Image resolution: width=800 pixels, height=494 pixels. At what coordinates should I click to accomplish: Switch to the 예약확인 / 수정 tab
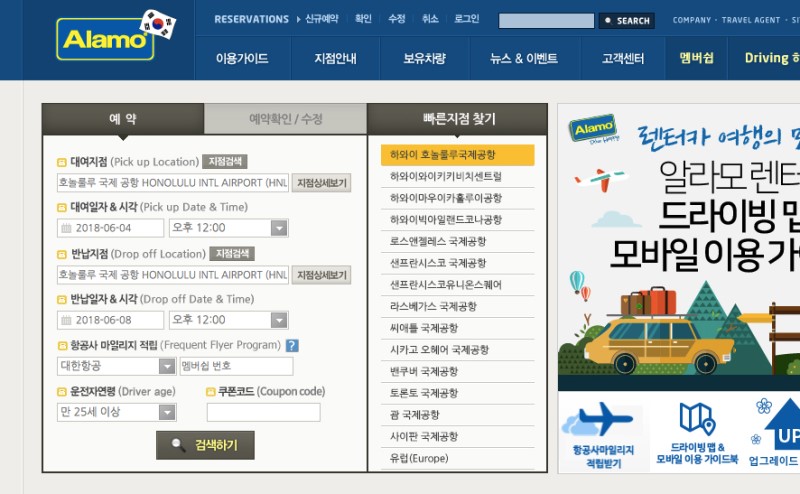tap(285, 119)
